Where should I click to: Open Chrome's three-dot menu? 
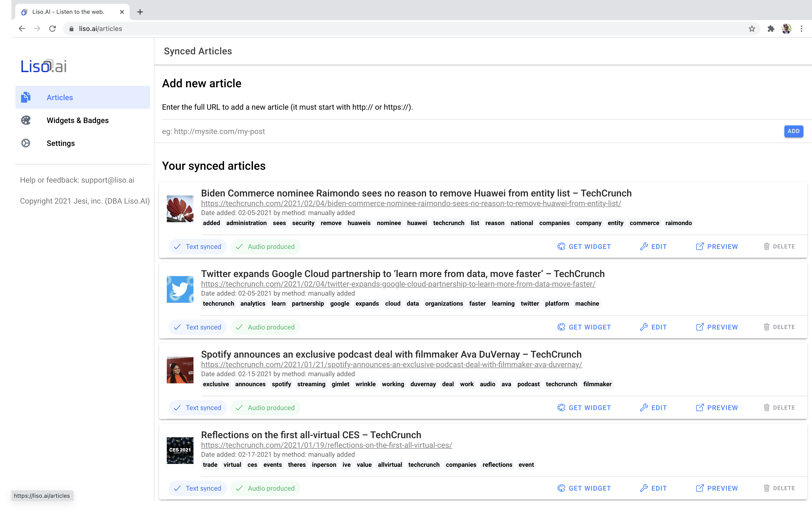click(801, 29)
